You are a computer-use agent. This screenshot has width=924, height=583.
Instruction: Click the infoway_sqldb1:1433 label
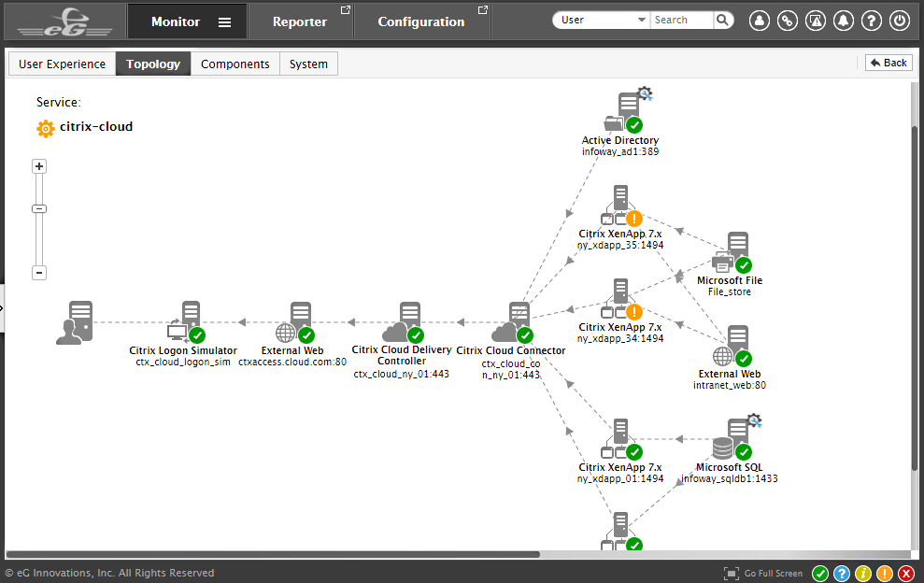pyautogui.click(x=730, y=478)
